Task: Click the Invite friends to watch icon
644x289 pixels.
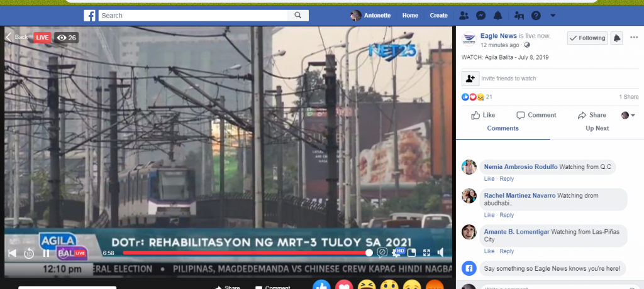Action: pos(470,79)
